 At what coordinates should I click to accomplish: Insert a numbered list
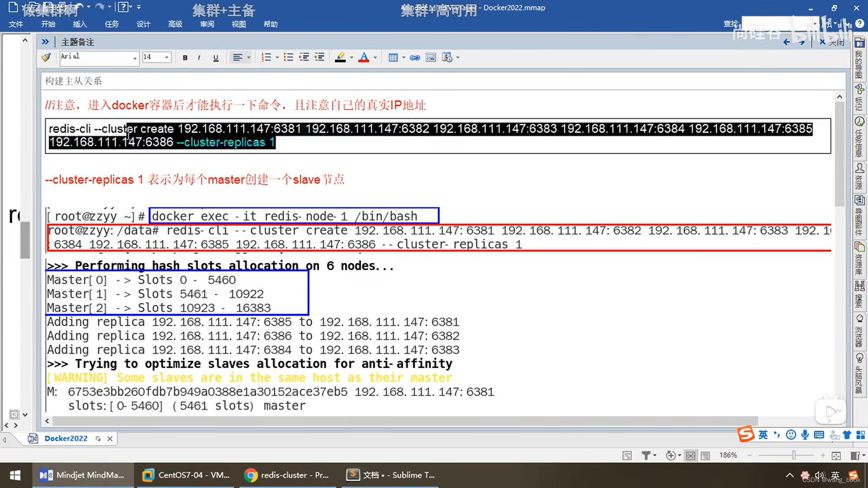266,57
